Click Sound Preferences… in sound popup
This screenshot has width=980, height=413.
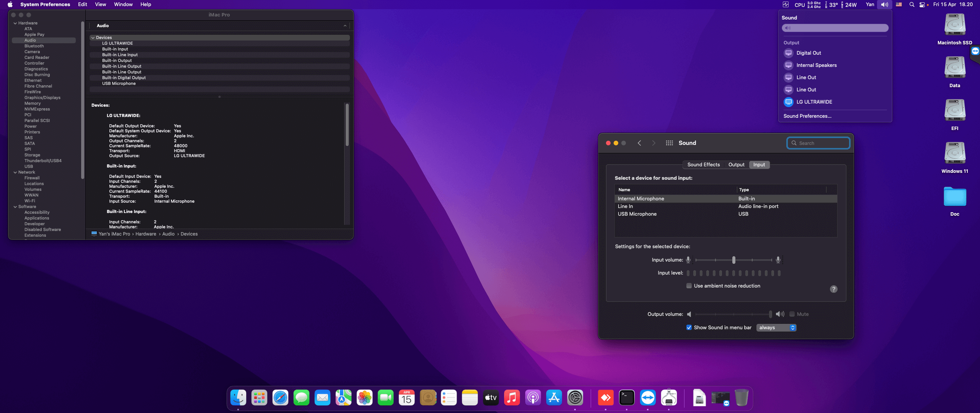pos(807,116)
